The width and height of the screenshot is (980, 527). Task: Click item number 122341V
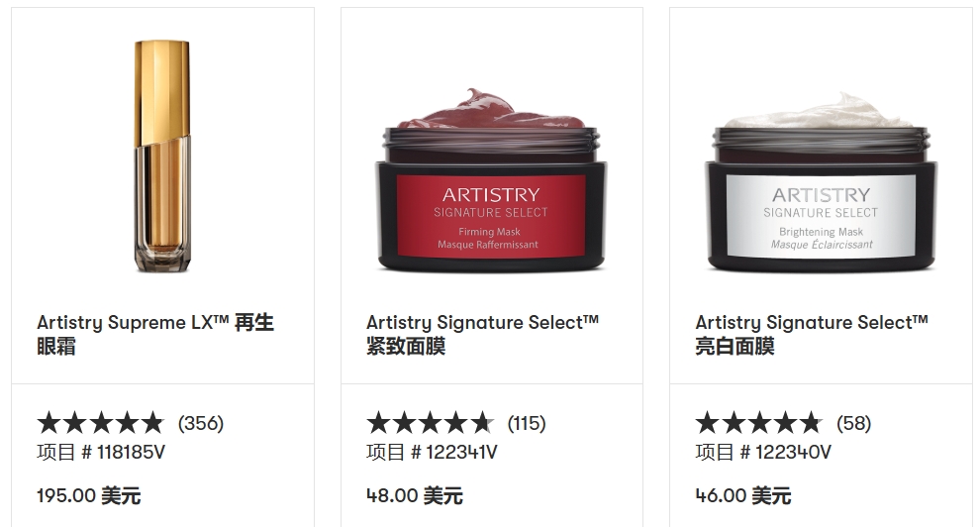click(432, 452)
